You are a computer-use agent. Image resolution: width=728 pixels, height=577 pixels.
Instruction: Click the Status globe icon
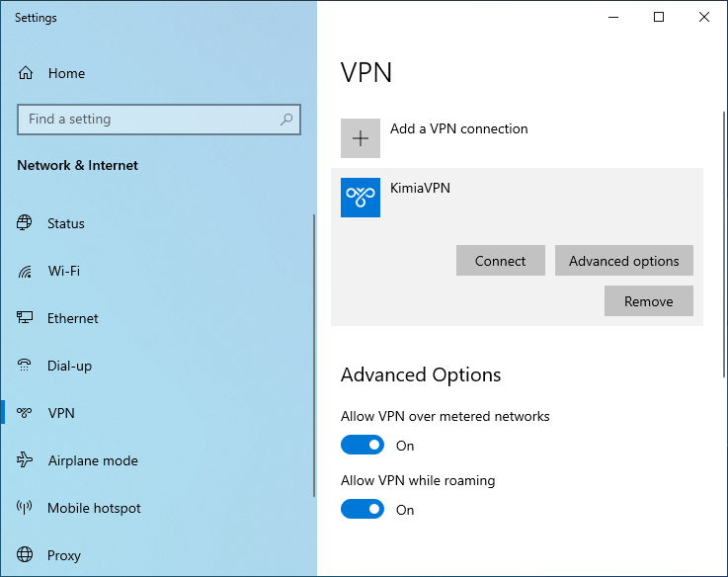(26, 223)
